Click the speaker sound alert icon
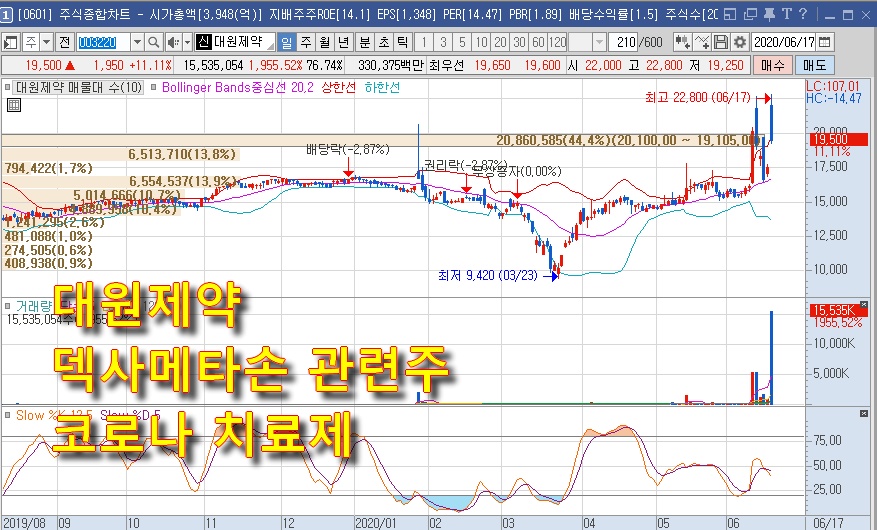877x530 pixels. [173, 42]
